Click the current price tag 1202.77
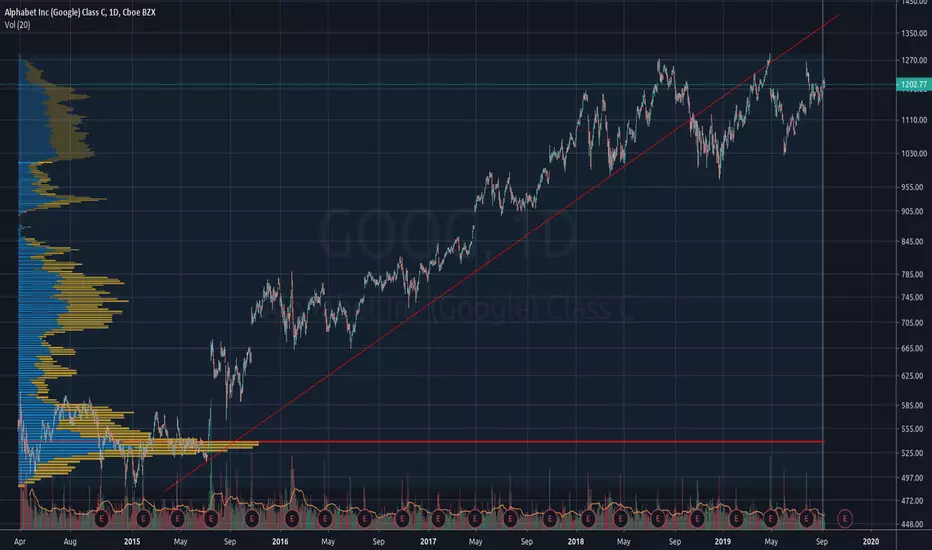The height and width of the screenshot is (550, 932). pos(913,84)
